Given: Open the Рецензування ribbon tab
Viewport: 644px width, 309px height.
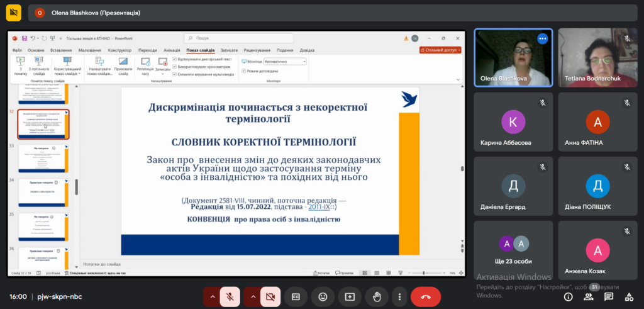Looking at the screenshot, I should pyautogui.click(x=257, y=50).
